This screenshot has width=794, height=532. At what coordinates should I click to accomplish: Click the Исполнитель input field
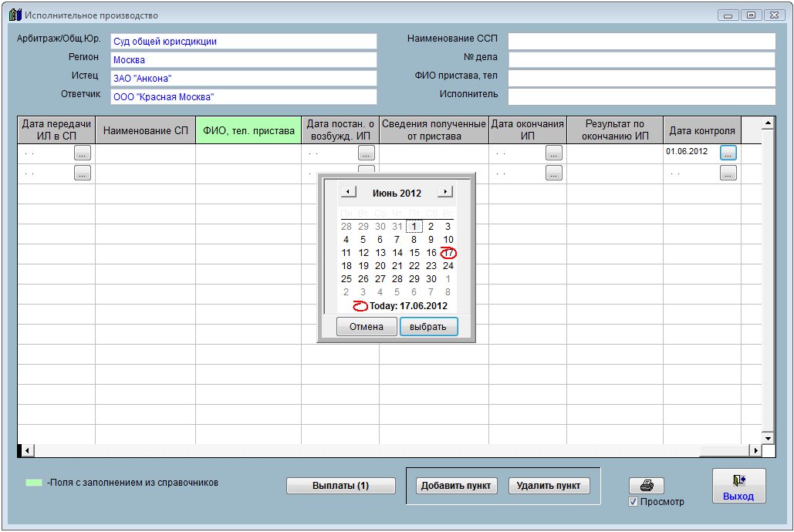(641, 96)
